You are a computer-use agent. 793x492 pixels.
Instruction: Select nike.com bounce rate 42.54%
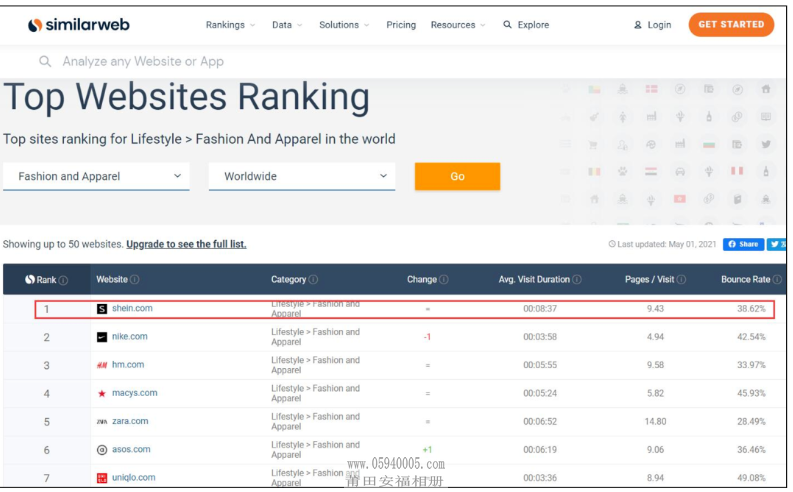point(751,337)
